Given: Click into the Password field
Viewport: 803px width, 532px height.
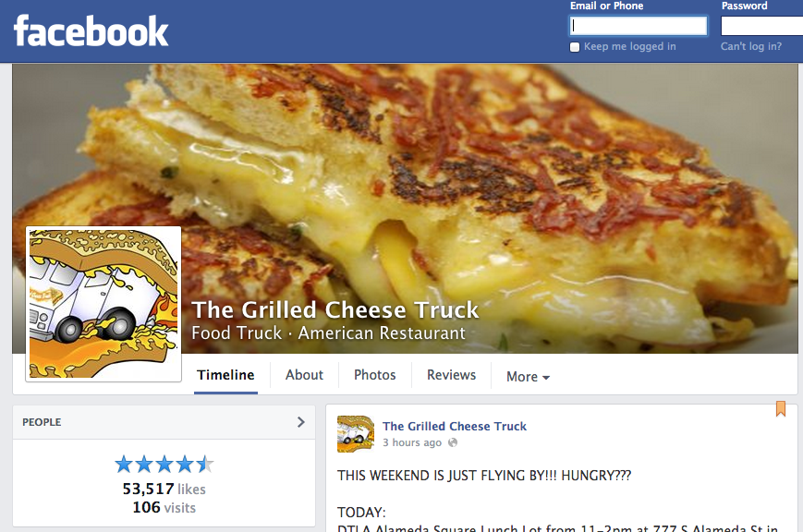Looking at the screenshot, I should (x=762, y=26).
